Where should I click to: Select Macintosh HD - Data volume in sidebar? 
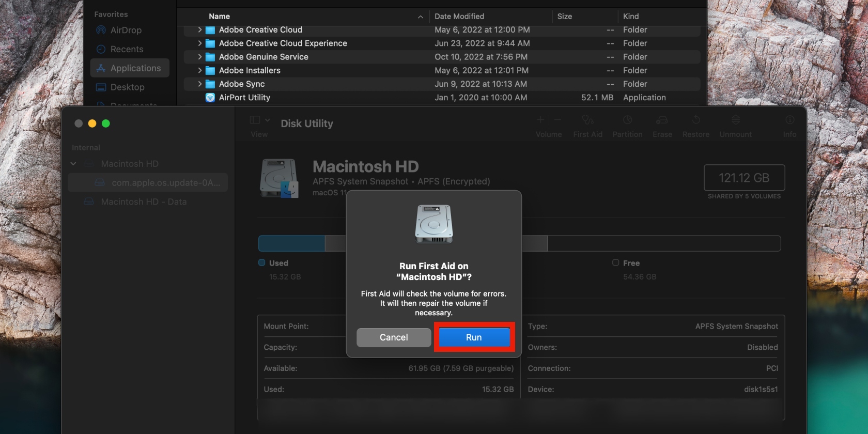pos(144,202)
